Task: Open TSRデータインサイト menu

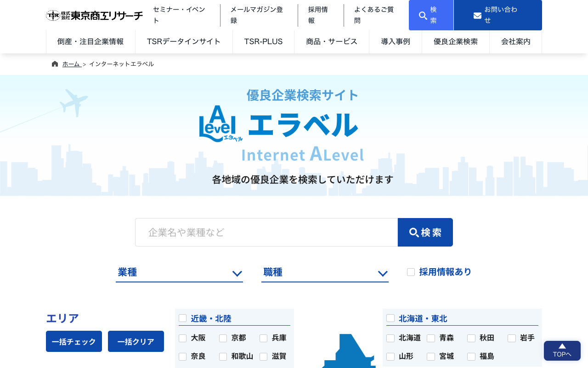Action: point(184,42)
